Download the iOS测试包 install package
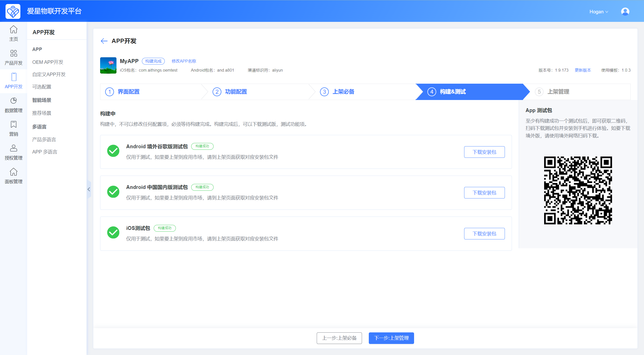This screenshot has width=644, height=355. click(484, 234)
